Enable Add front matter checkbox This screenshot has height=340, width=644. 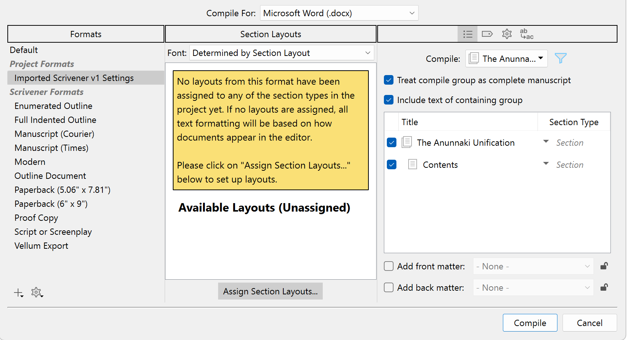click(x=389, y=266)
